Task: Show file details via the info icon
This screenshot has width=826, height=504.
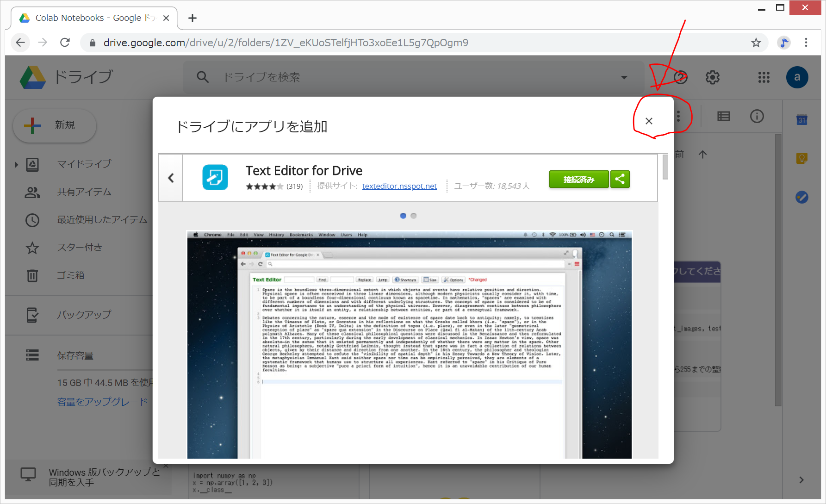Action: (x=757, y=116)
